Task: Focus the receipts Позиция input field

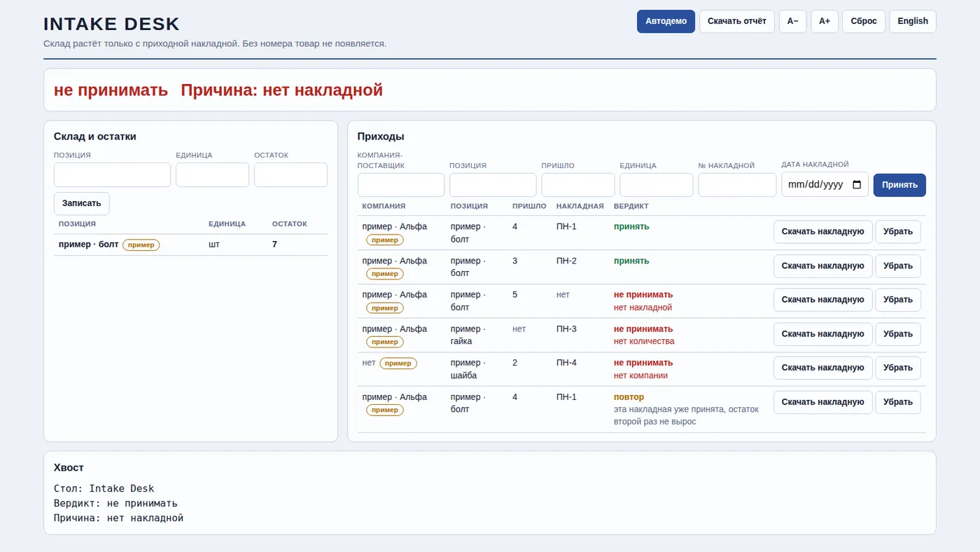Action: [493, 185]
